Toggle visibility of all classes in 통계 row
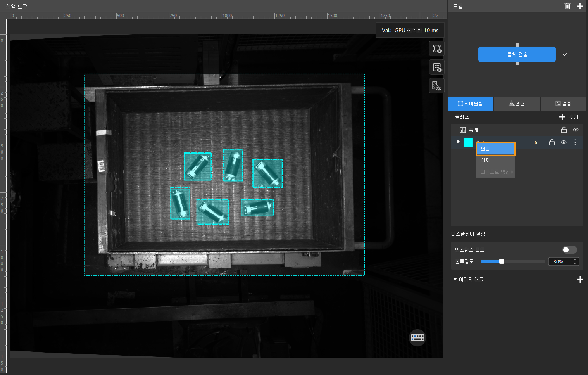Image resolution: width=588 pixels, height=375 pixels. 576,130
